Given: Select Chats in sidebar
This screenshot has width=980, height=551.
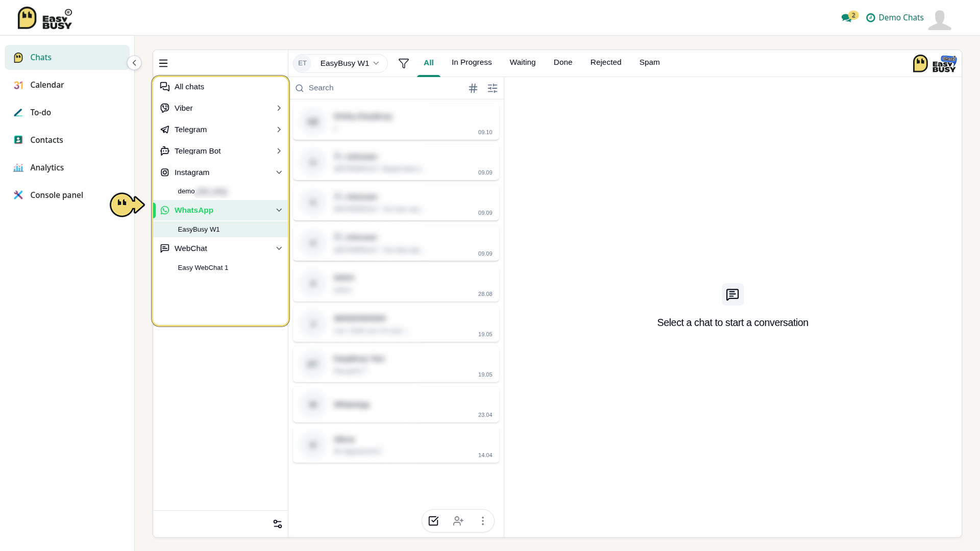Looking at the screenshot, I should (x=67, y=57).
